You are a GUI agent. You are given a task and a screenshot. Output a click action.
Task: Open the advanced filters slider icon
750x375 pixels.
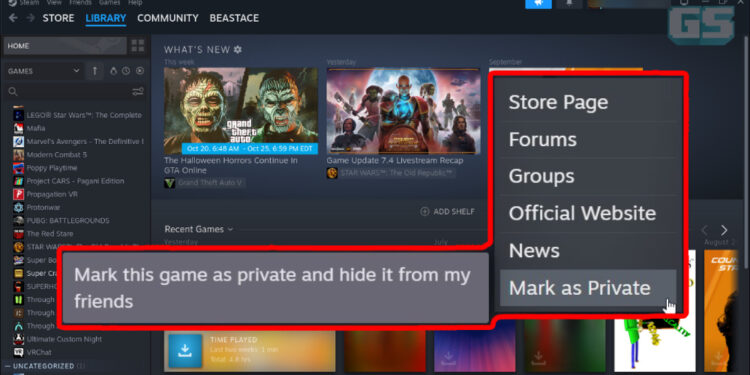(138, 91)
